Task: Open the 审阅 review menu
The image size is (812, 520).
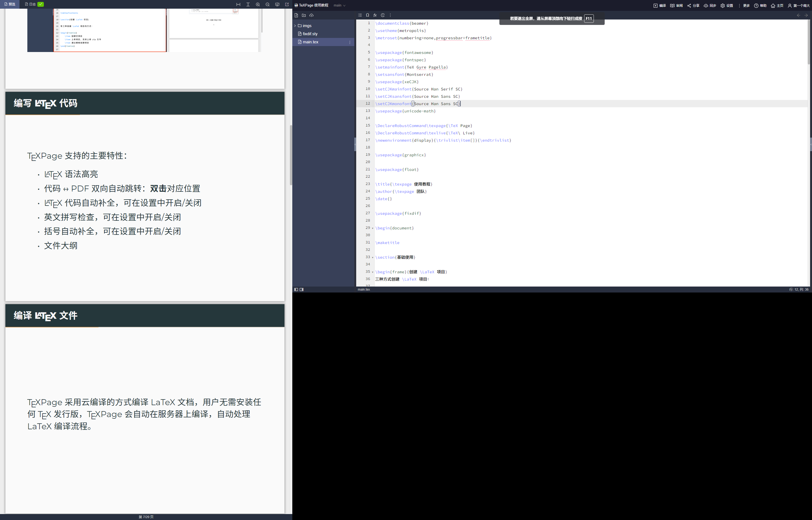Action: (x=676, y=5)
